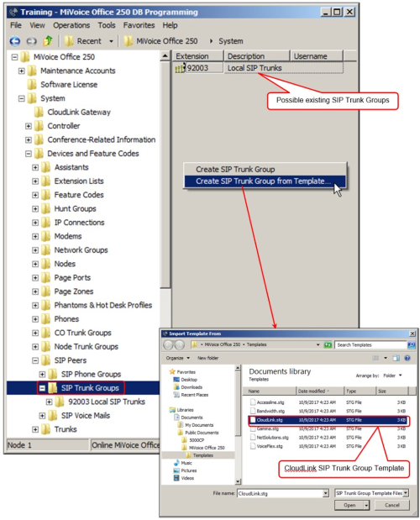Click the blue Back navigation arrow
Viewport: 420px width, 520px height.
(x=14, y=41)
